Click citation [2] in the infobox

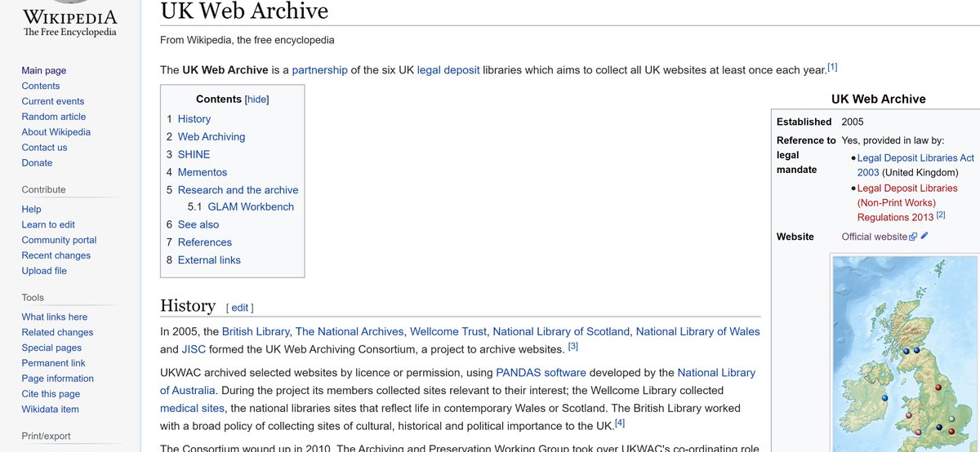tap(940, 215)
